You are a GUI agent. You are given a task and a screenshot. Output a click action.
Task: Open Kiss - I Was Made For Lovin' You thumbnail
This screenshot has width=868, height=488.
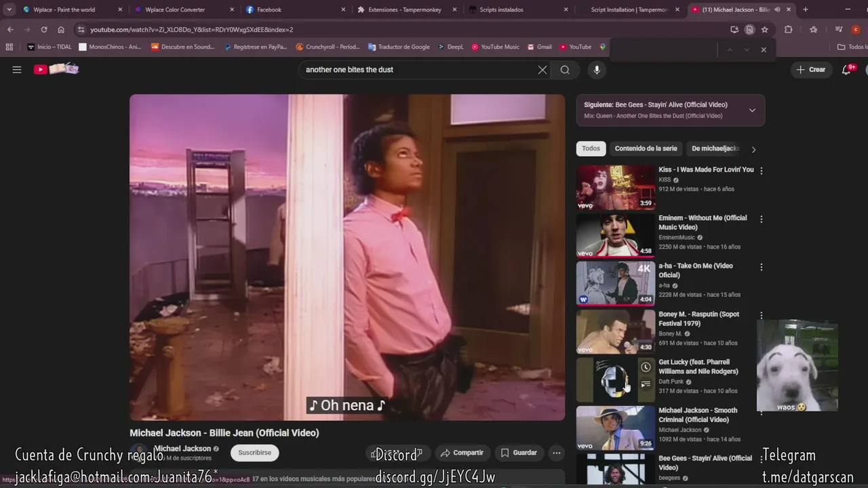(x=616, y=187)
